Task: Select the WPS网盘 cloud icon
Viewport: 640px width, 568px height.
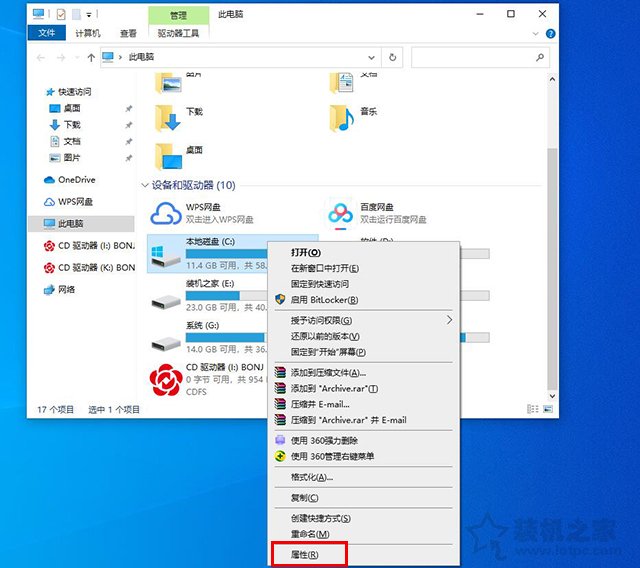Action: point(166,213)
